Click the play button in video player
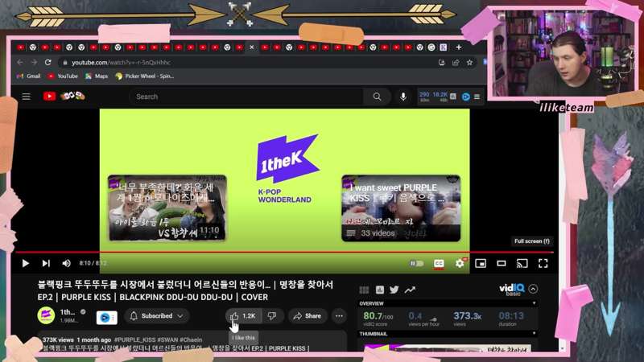This screenshot has width=644, height=362. [26, 263]
